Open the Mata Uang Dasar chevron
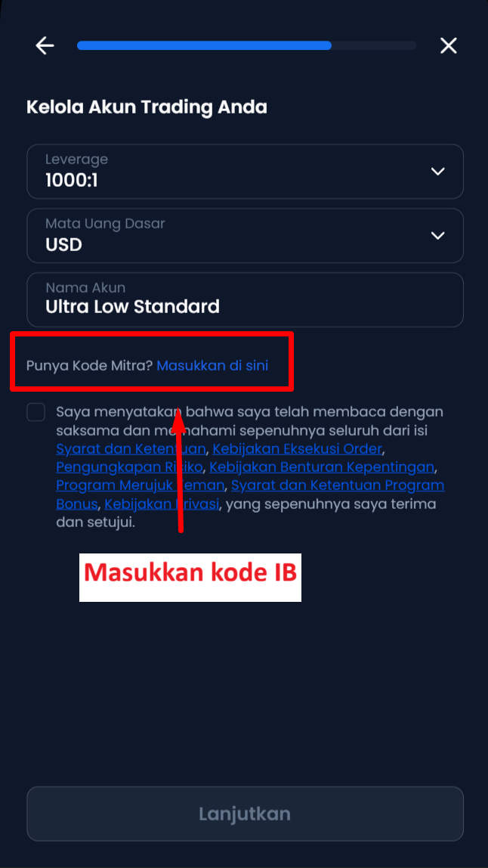 click(437, 236)
